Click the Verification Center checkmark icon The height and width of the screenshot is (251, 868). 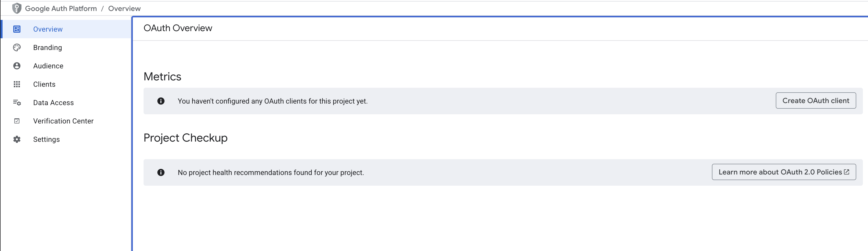coord(17,121)
